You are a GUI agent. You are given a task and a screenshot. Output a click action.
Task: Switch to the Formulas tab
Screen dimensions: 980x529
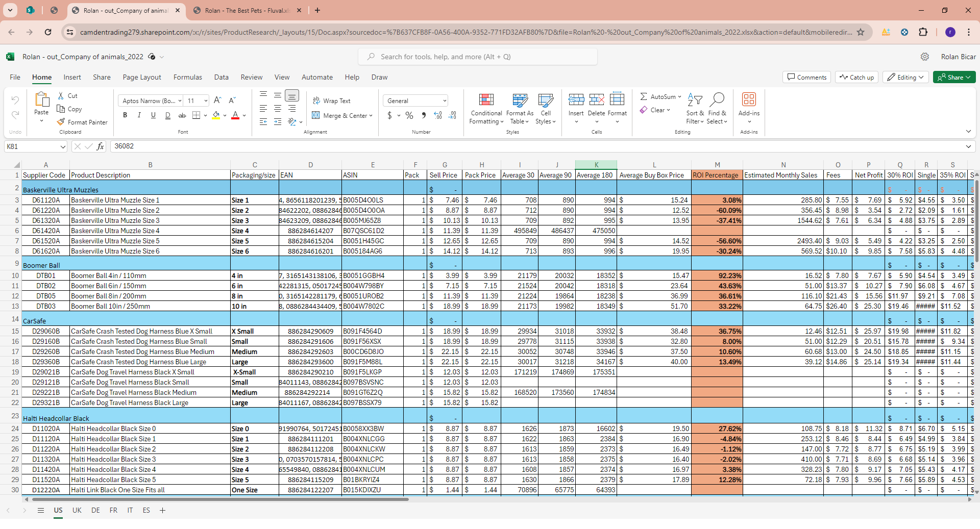[x=188, y=77]
